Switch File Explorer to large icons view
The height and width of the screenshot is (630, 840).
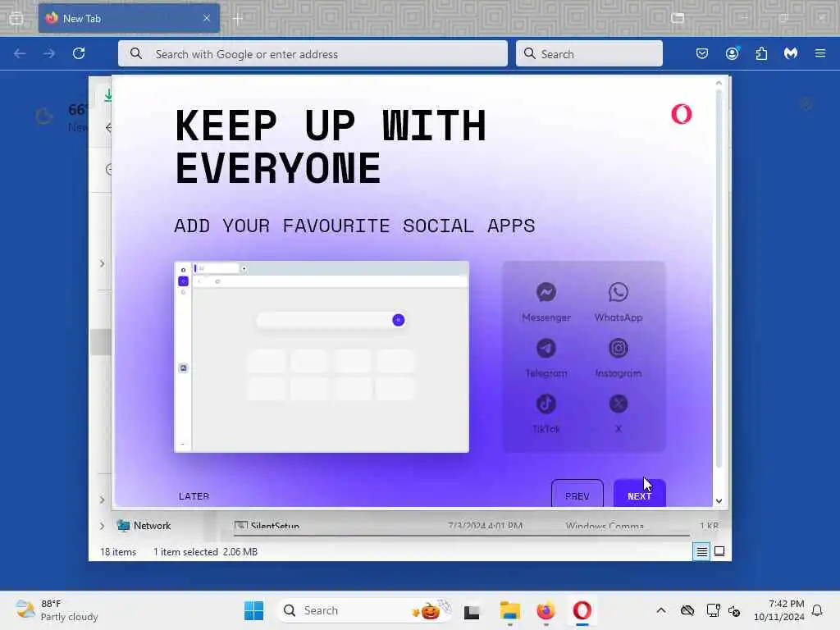[719, 551]
